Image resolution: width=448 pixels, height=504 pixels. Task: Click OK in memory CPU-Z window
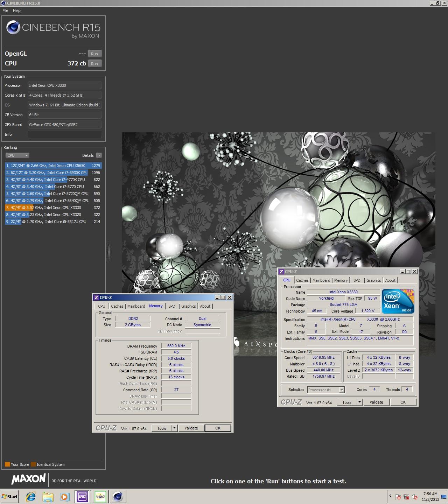click(218, 428)
